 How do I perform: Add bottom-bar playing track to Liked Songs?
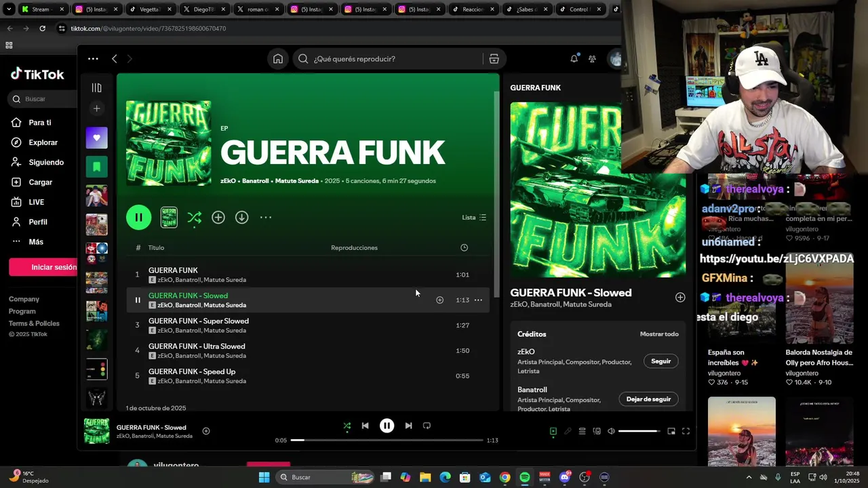click(x=206, y=431)
